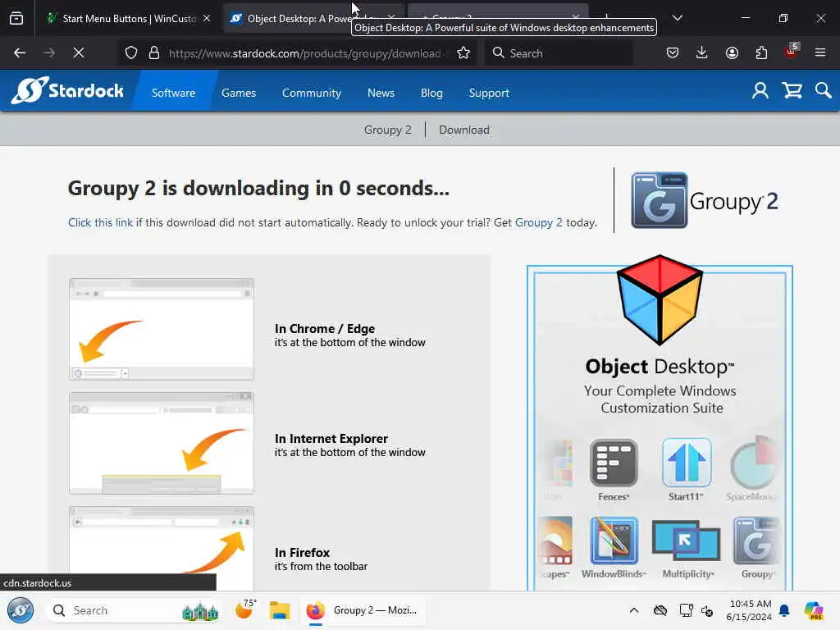Click the Firefox instruction thumbnail

[162, 547]
